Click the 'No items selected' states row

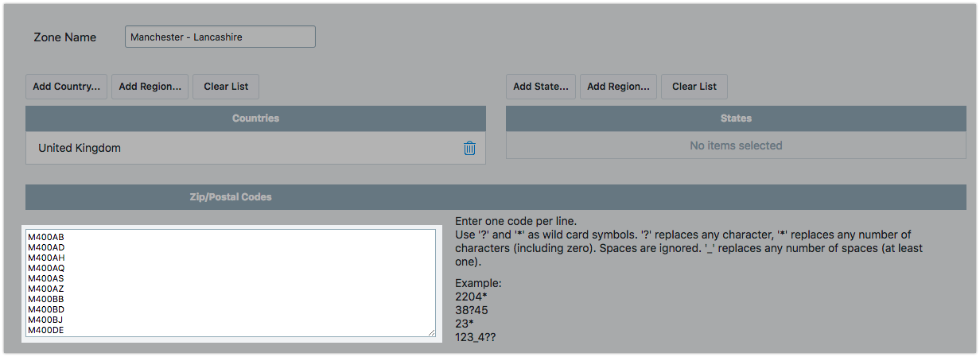[x=736, y=146]
